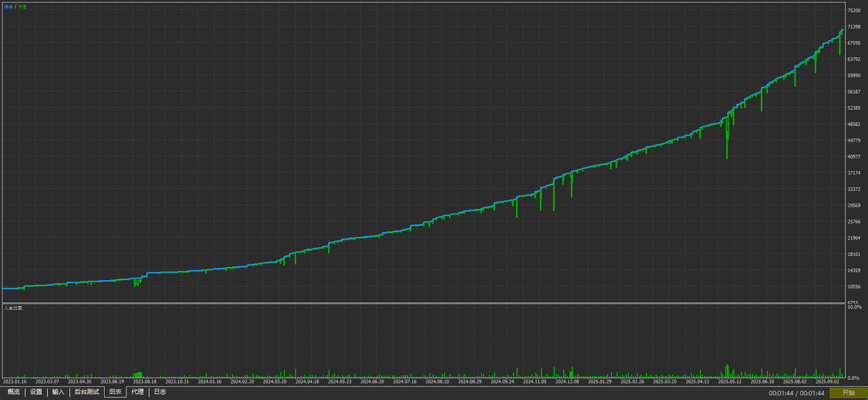Open the 输入 inputs tab
The image size is (868, 400).
[x=58, y=392]
